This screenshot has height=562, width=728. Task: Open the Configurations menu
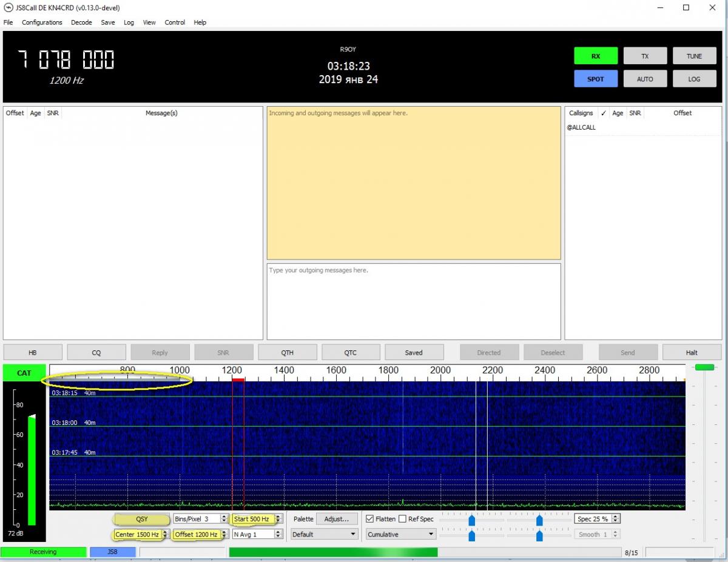(42, 22)
